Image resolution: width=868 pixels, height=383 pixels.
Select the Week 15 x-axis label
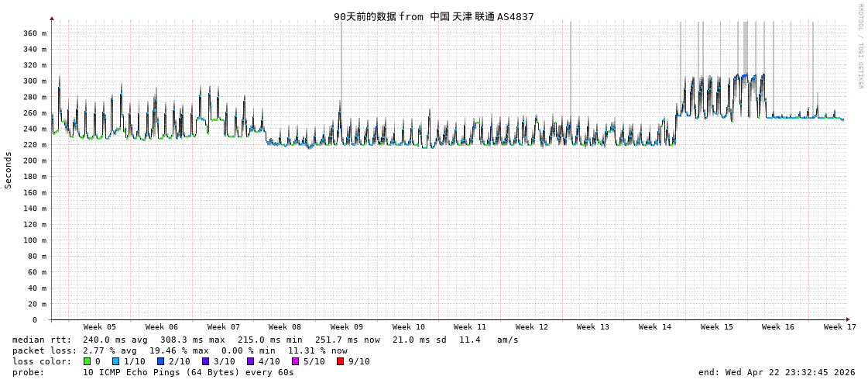[716, 327]
